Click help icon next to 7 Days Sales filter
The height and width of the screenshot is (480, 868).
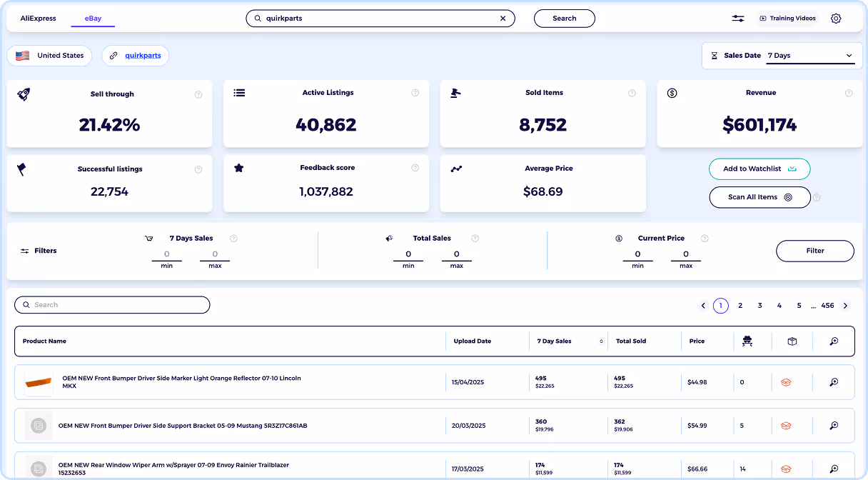(233, 239)
